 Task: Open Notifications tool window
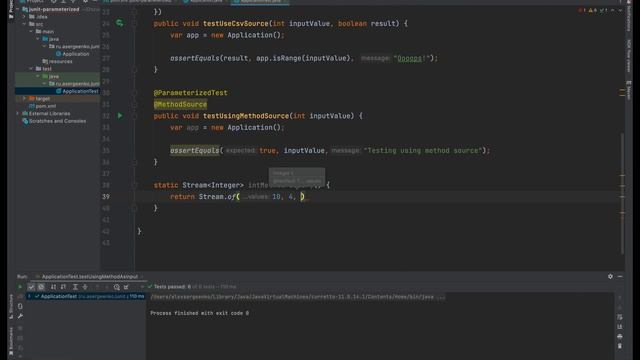pyautogui.click(x=629, y=16)
